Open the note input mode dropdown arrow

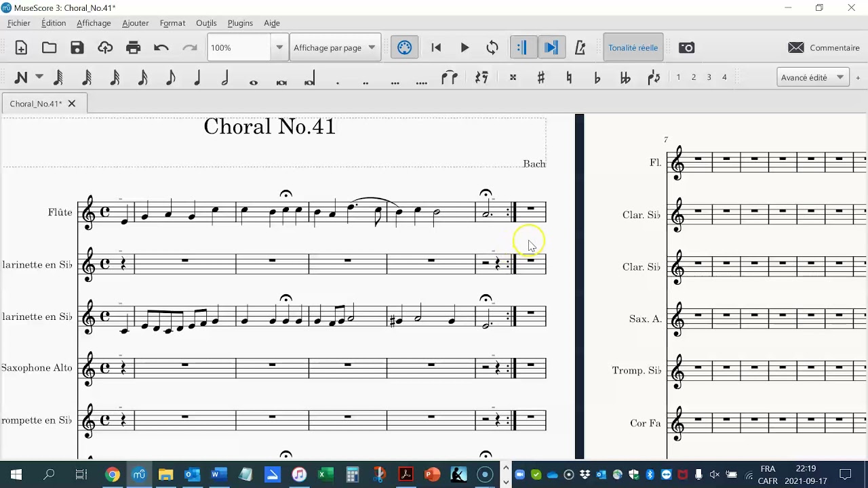click(x=39, y=77)
